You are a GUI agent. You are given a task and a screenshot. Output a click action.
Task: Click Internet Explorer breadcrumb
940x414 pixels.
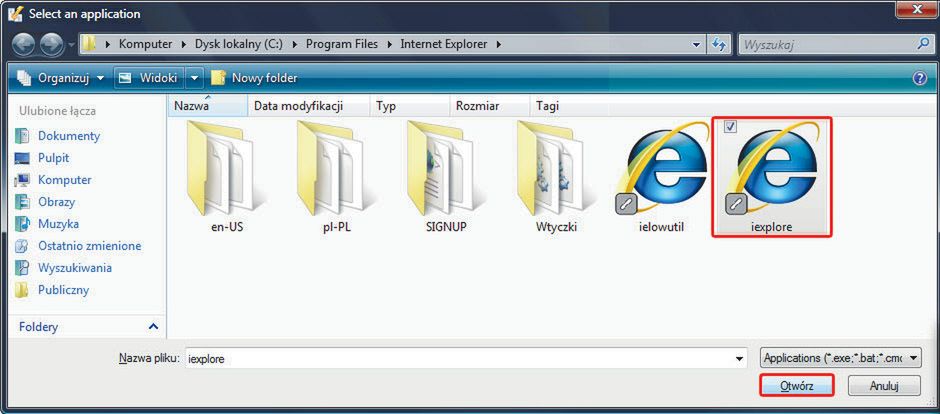tap(444, 44)
